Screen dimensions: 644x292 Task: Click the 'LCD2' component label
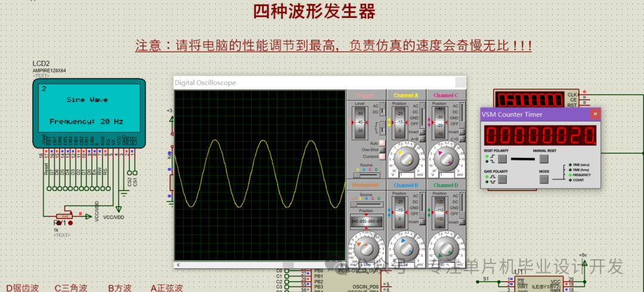point(41,64)
